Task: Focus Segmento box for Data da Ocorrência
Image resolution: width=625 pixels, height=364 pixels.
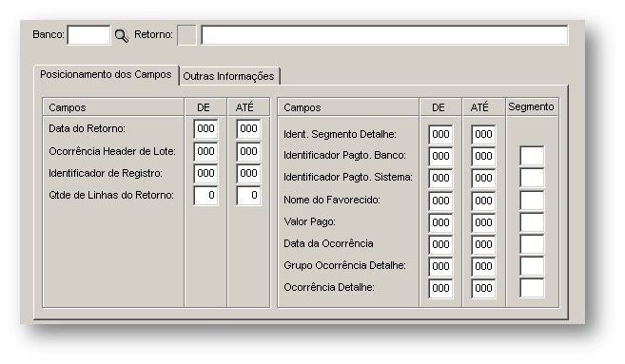Action: pos(532,244)
